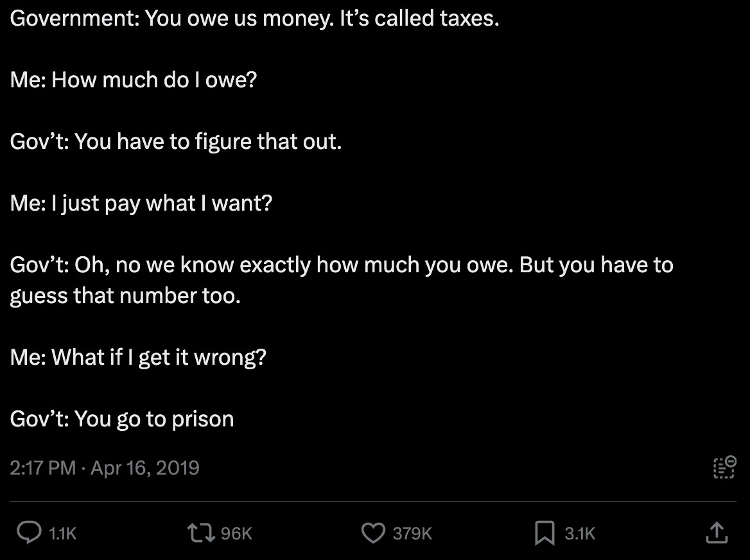This screenshot has width=750, height=560.
Task: View reposts via the 96K count
Action: [x=236, y=533]
